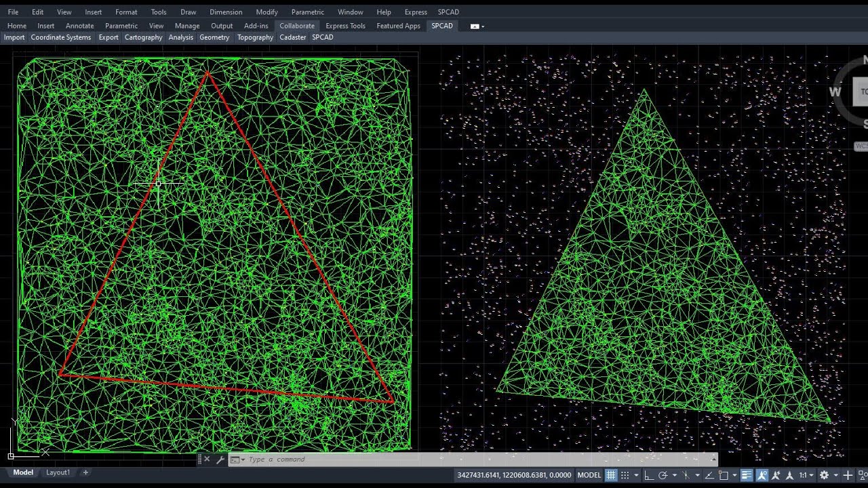Screen dimensions: 868x488
Task: Open the Geometry panel
Action: pyautogui.click(x=214, y=37)
